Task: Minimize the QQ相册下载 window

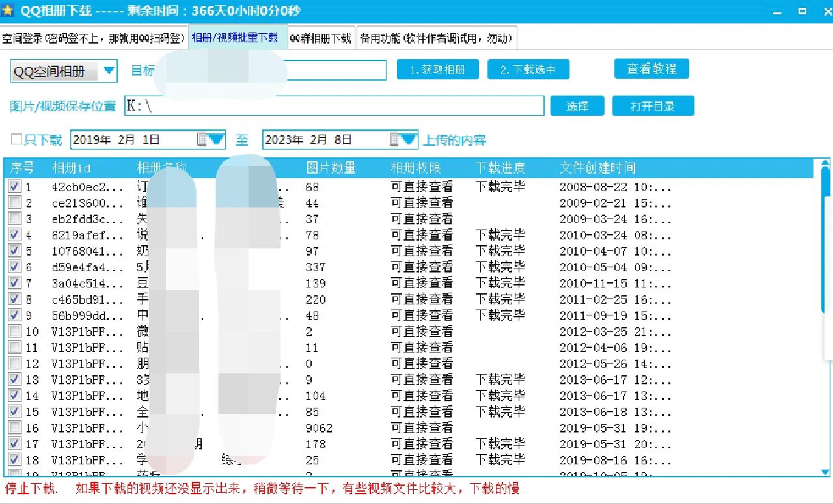Action: 776,11
